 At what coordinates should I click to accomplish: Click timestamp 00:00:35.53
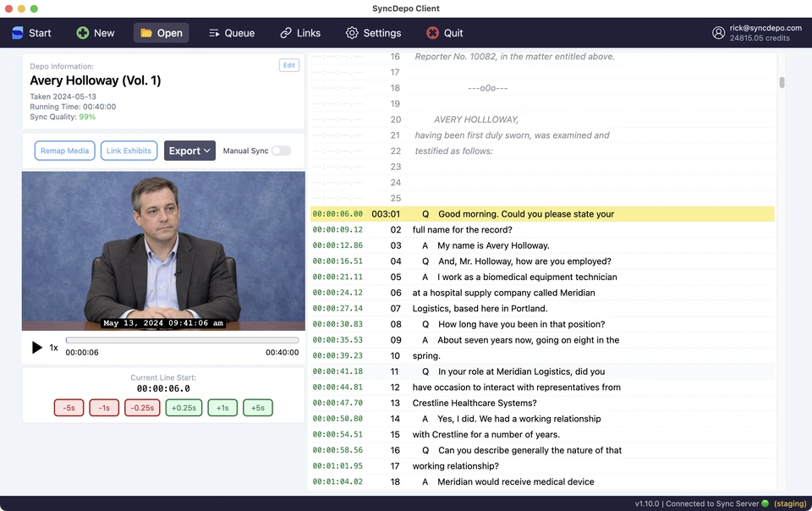pyautogui.click(x=337, y=340)
